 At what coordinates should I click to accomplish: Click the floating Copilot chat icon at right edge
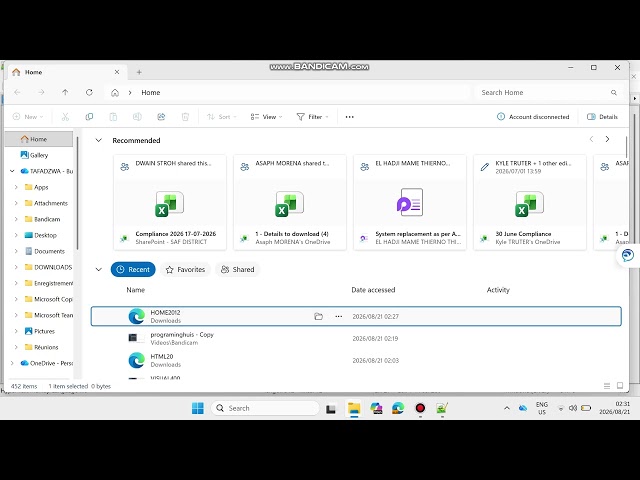coord(627,256)
